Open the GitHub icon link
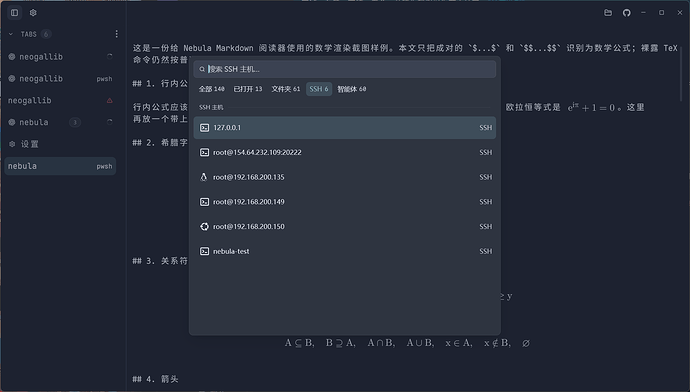690x392 pixels. tap(627, 13)
